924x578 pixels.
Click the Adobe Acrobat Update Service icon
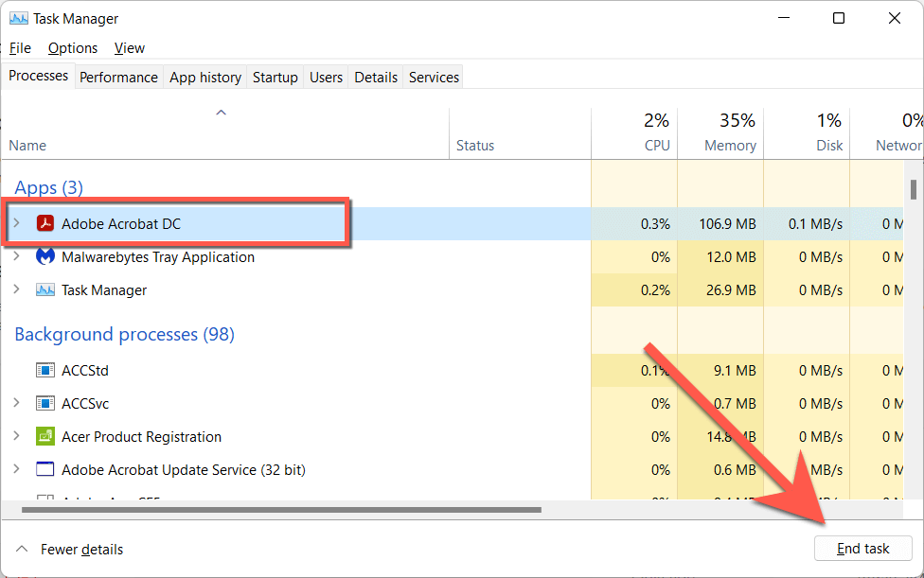[x=45, y=469]
